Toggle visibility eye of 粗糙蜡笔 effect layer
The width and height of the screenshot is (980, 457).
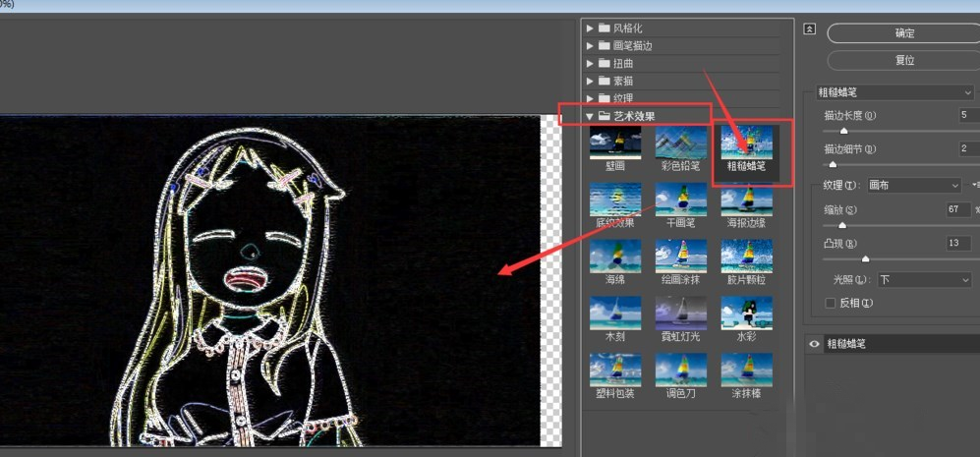[x=814, y=344]
